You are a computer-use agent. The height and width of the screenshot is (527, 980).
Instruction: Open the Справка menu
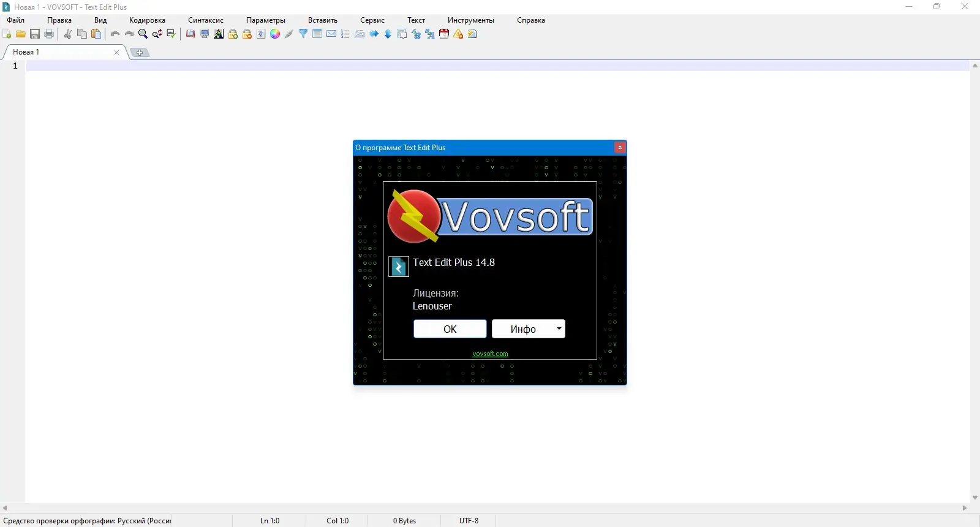(531, 20)
